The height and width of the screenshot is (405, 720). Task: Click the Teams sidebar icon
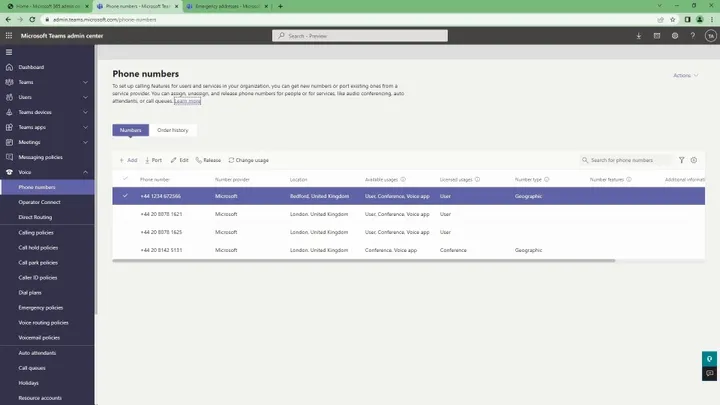(x=9, y=82)
